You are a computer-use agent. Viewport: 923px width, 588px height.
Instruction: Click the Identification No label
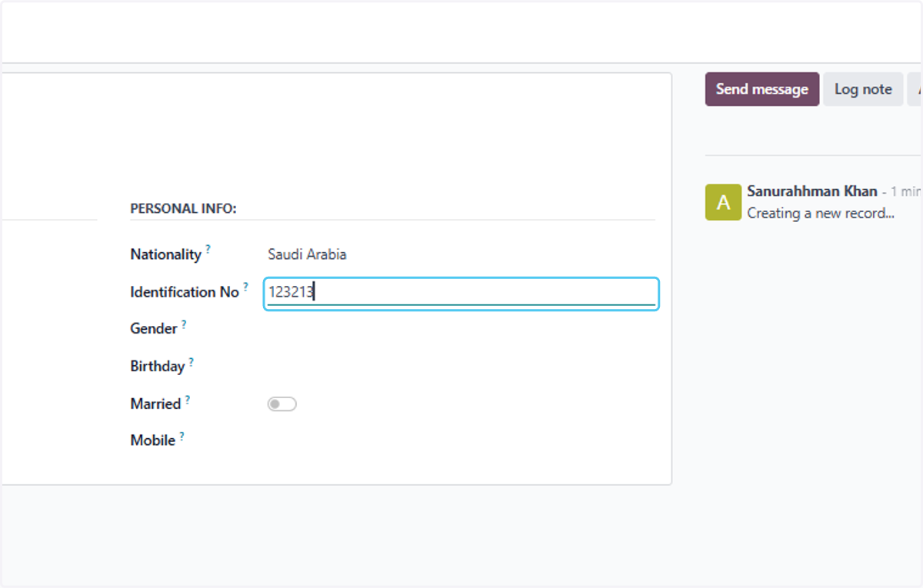click(185, 292)
